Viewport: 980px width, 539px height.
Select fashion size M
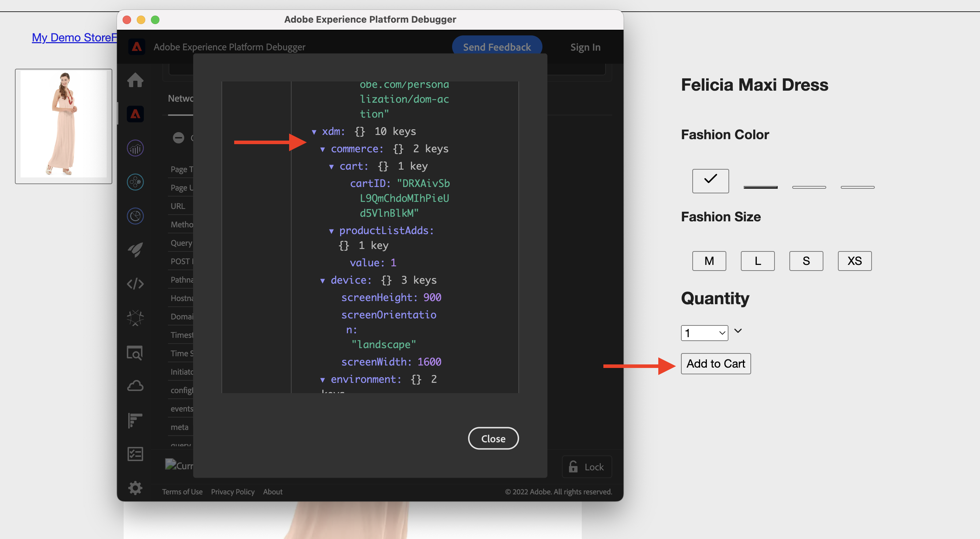tap(709, 261)
